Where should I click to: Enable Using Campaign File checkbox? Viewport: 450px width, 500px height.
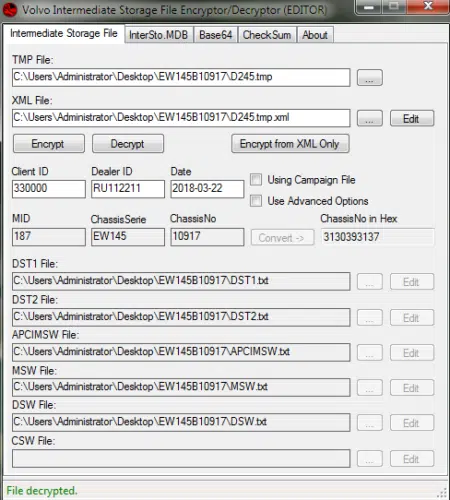(x=256, y=180)
